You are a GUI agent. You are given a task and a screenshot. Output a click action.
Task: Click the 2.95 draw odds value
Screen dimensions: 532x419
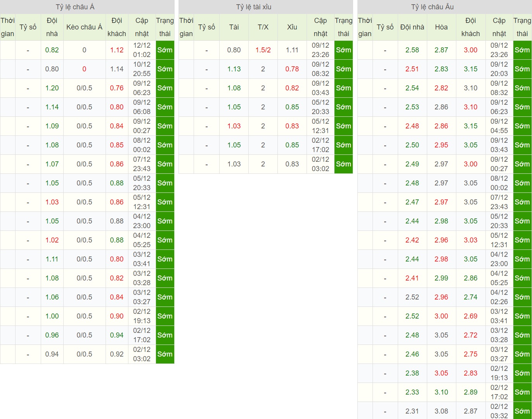[441, 145]
